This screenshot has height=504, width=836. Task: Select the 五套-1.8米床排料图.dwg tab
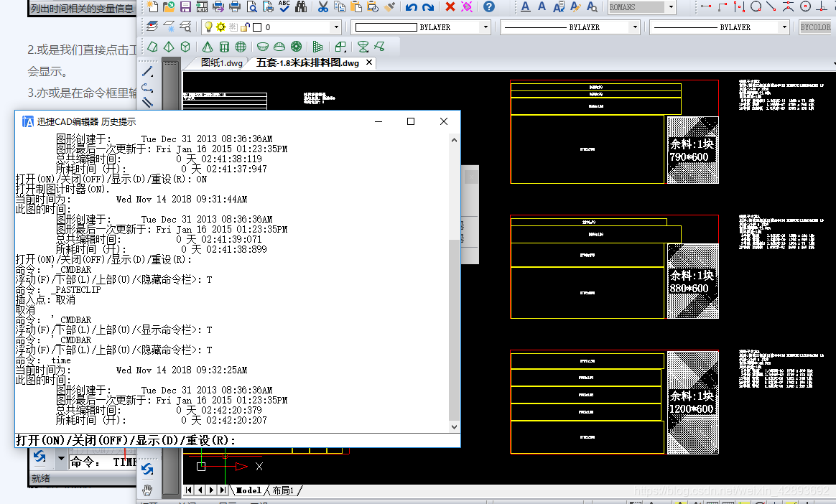307,63
